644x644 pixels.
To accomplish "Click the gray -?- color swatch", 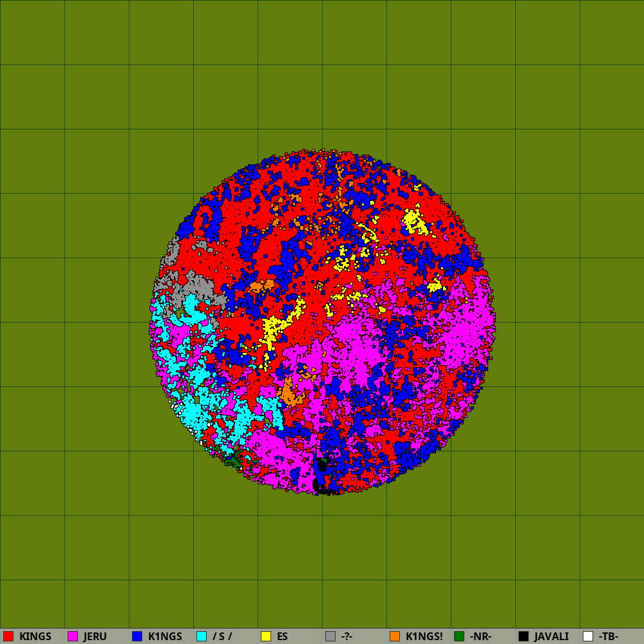I will tap(330, 636).
